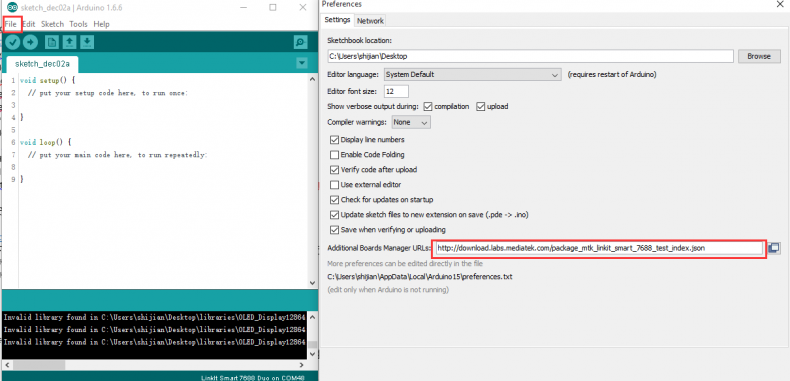Click the Verify checkmark icon
Image resolution: width=790 pixels, height=381 pixels.
13,42
